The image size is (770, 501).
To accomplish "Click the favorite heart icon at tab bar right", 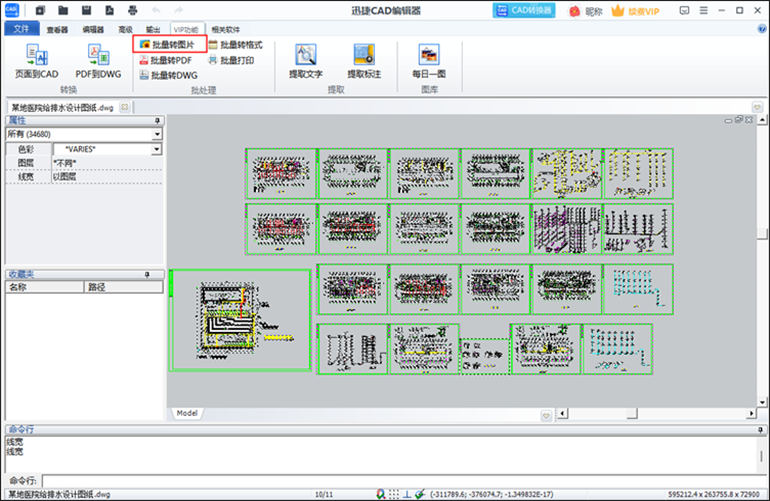I will coord(757,107).
